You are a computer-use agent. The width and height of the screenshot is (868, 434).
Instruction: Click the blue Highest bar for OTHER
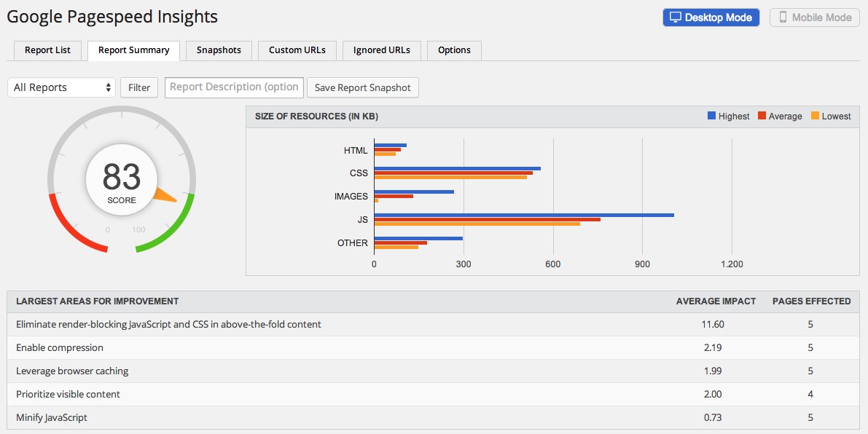coord(418,238)
